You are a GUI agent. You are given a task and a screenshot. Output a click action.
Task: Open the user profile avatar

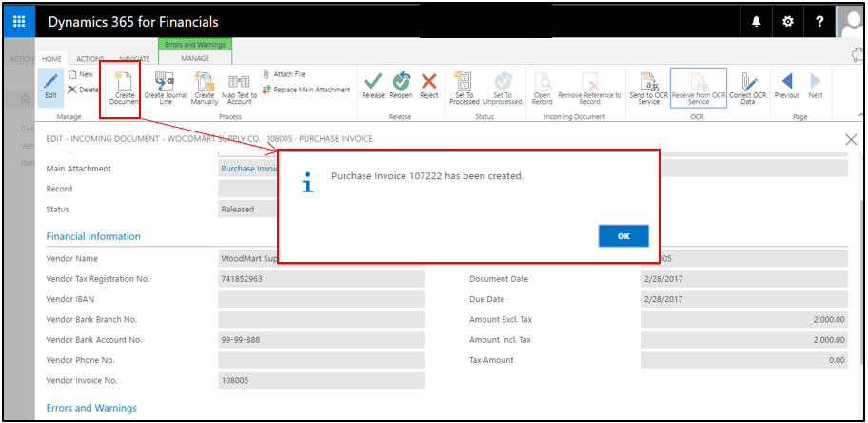tap(851, 22)
